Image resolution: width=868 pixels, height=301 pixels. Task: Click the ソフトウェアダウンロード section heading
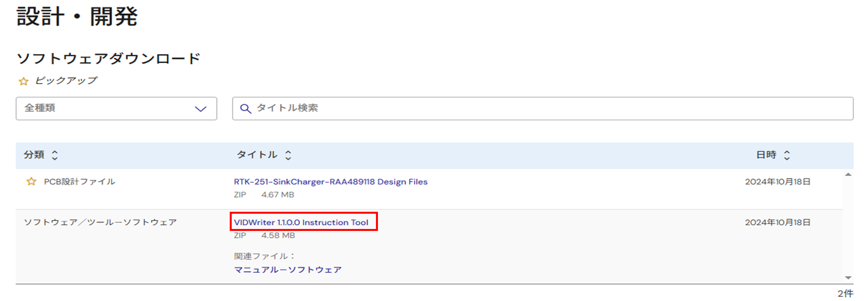[x=109, y=59]
